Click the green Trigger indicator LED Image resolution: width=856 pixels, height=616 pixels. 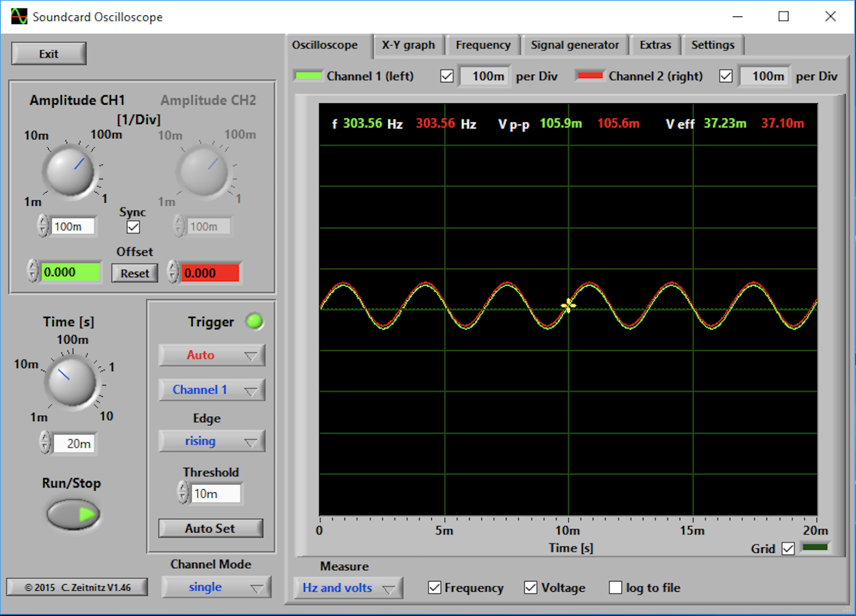pyautogui.click(x=254, y=322)
